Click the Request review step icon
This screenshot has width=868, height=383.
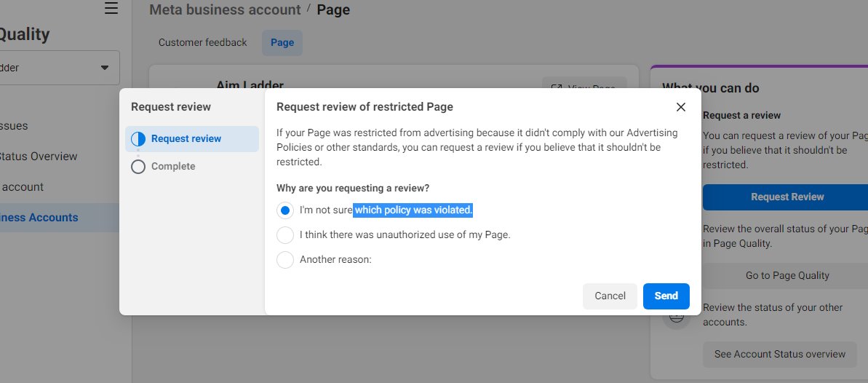point(138,139)
